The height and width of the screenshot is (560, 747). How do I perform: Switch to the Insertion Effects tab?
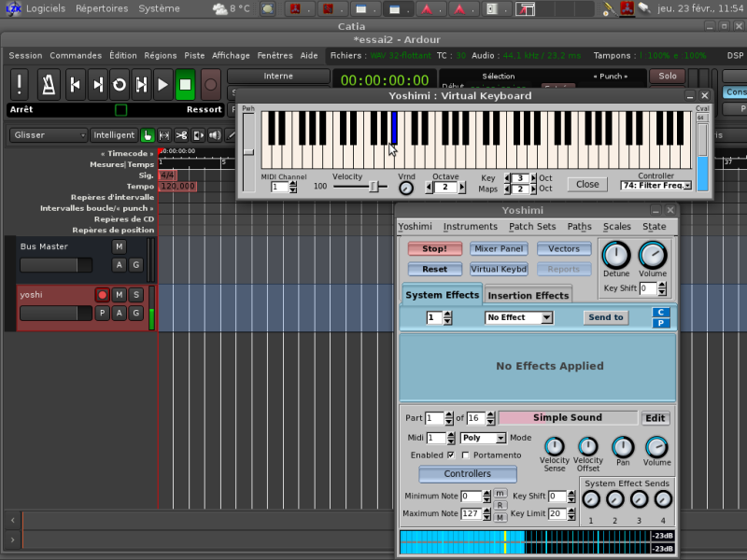528,296
